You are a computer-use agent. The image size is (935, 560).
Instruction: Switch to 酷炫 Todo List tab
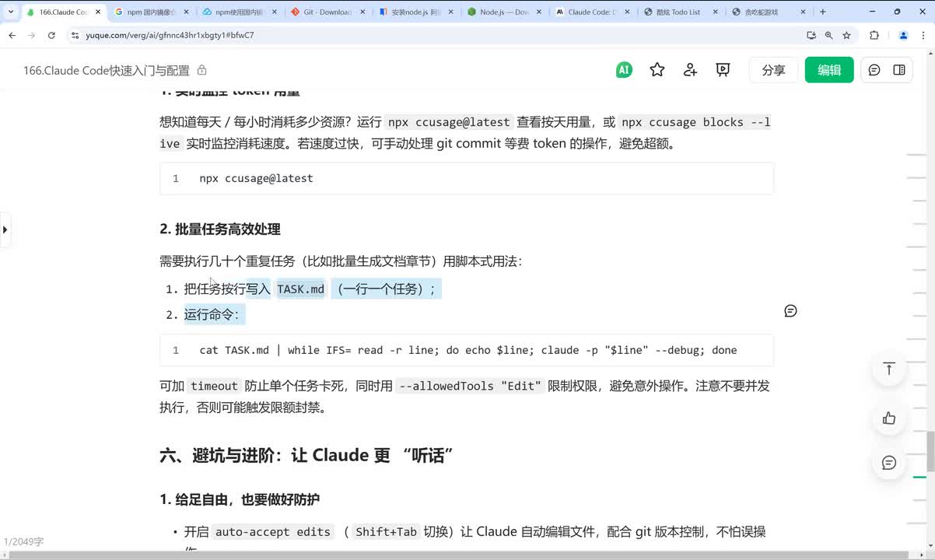679,12
